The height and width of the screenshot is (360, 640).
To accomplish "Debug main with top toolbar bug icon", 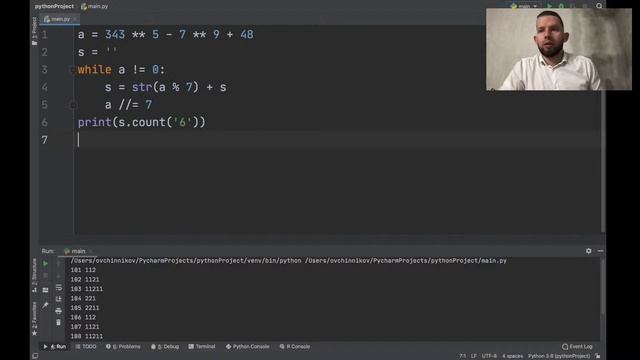I will (561, 6).
